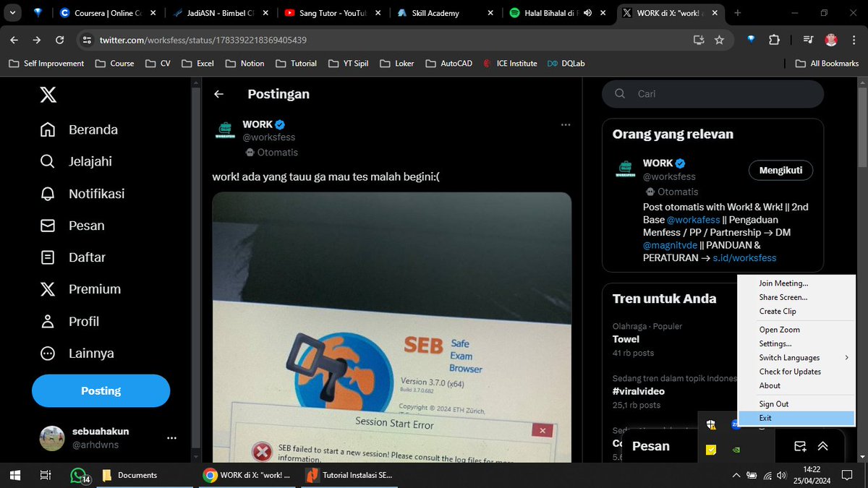Open Pesan messages from the sidebar
The width and height of the screenshot is (868, 488).
[72, 226]
